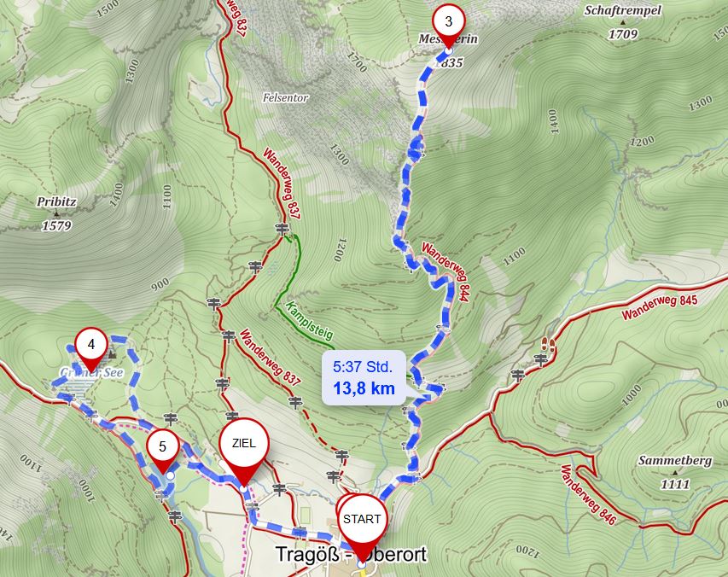728x577 pixels.
Task: Click the Wanderweg 845 trail label
Action: pyautogui.click(x=659, y=306)
